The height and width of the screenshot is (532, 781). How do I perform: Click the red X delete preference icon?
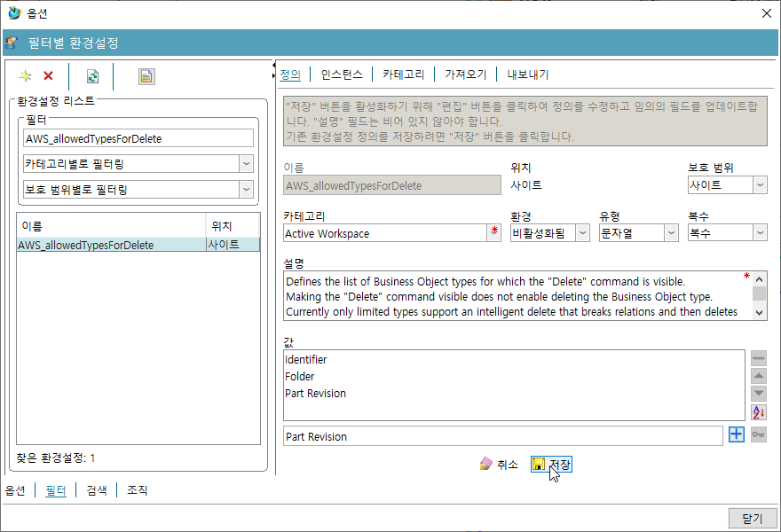coord(48,77)
